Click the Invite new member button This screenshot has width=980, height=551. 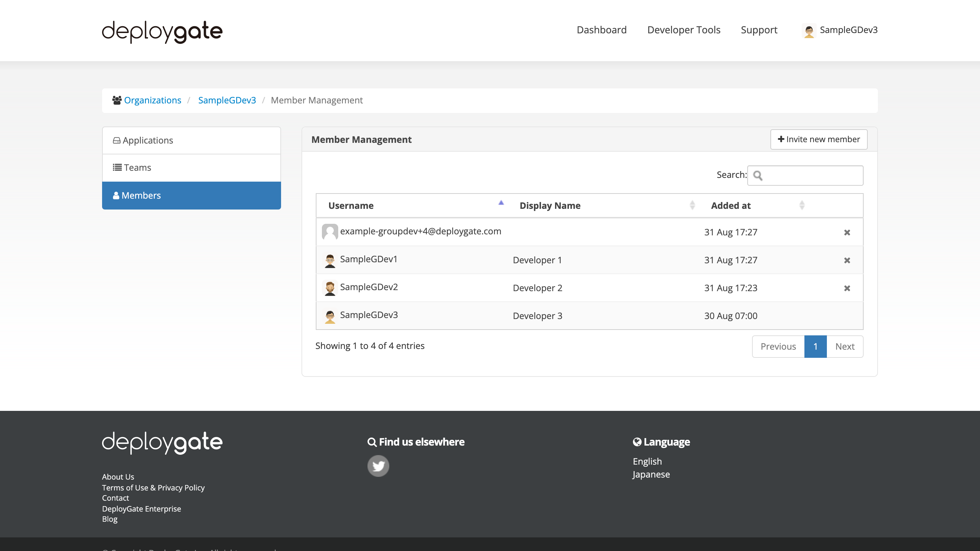coord(819,139)
